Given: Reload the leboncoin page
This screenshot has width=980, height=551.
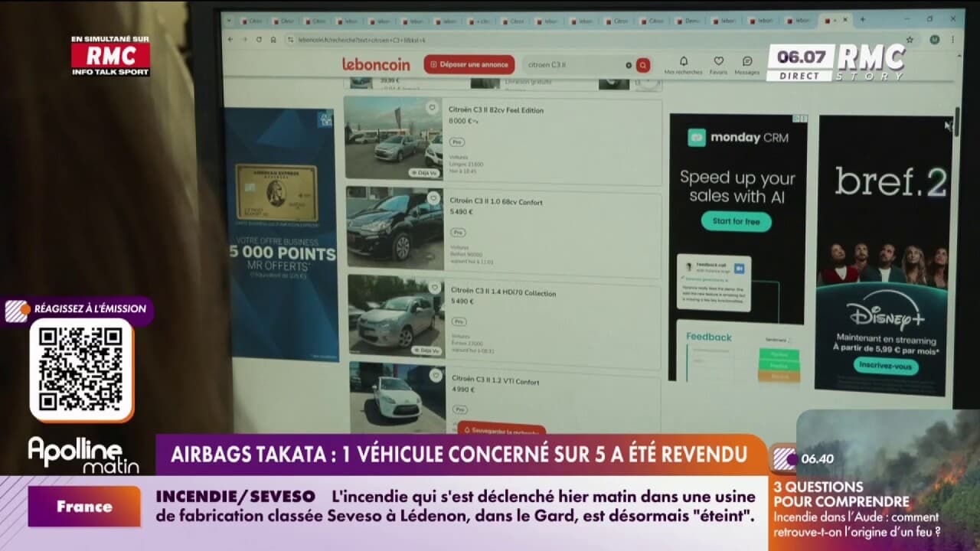Looking at the screenshot, I should [259, 39].
